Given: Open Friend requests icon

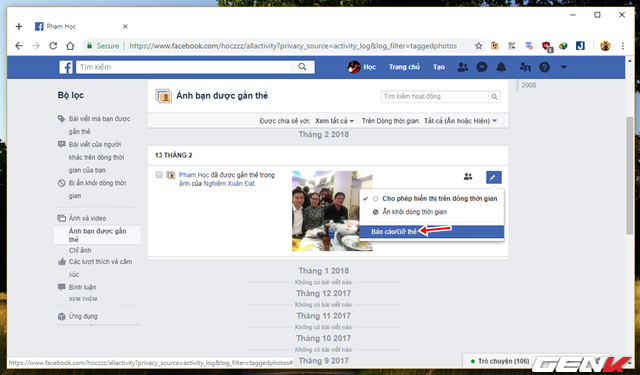Looking at the screenshot, I should pyautogui.click(x=462, y=67).
